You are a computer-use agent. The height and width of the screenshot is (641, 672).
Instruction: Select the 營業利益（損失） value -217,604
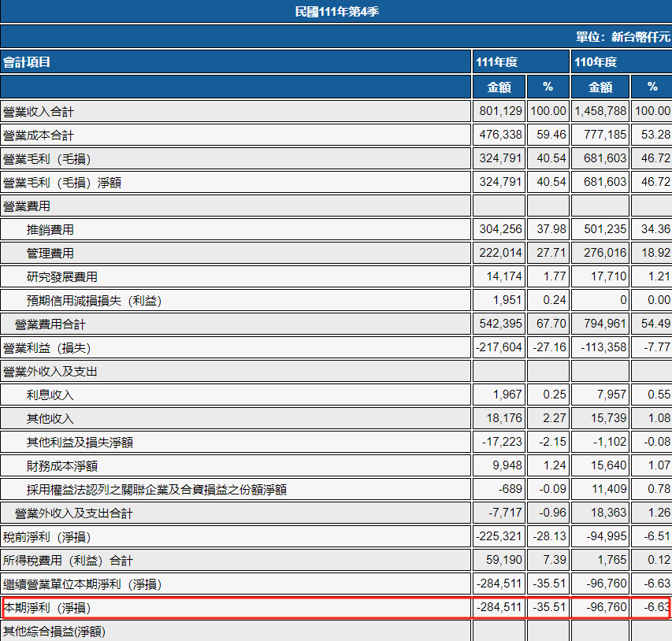tap(499, 348)
